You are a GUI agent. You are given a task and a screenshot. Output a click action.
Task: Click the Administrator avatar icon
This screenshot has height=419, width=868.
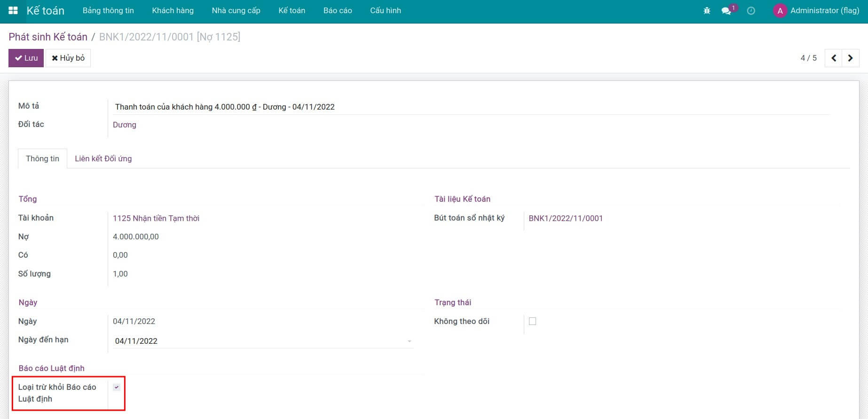pos(780,11)
